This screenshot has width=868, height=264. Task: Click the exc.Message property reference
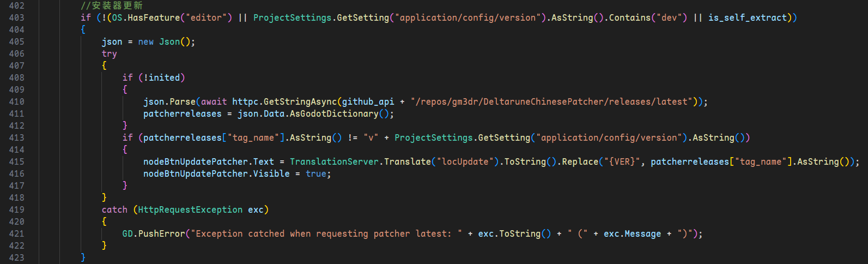coord(632,233)
